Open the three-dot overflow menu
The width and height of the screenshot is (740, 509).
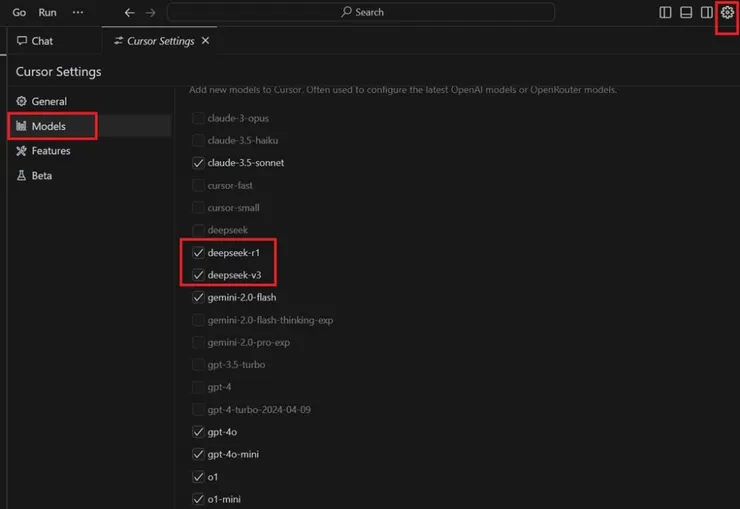78,12
